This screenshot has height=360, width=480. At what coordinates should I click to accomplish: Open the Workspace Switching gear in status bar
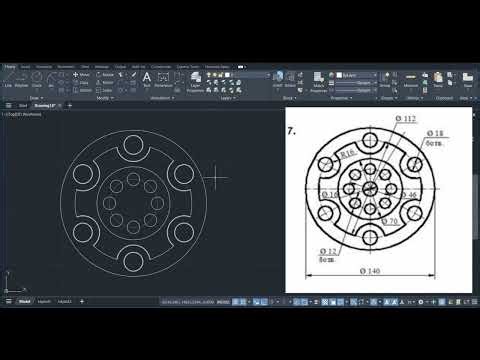pyautogui.click(x=421, y=302)
